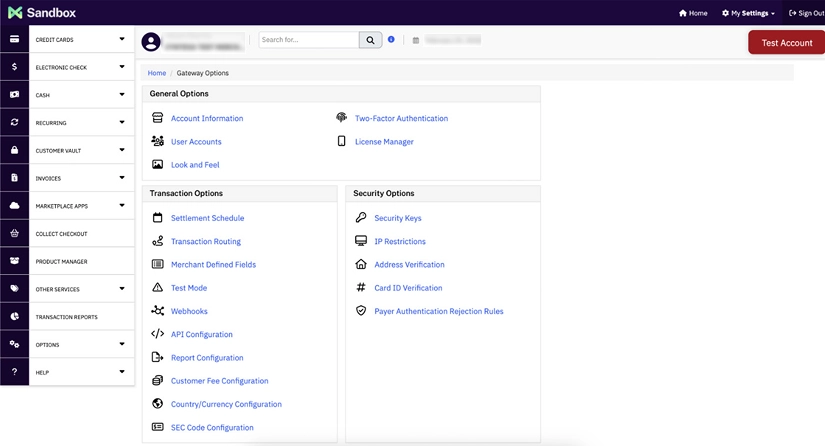This screenshot has height=446, width=825.
Task: Click the Security Keys key icon
Action: click(361, 218)
